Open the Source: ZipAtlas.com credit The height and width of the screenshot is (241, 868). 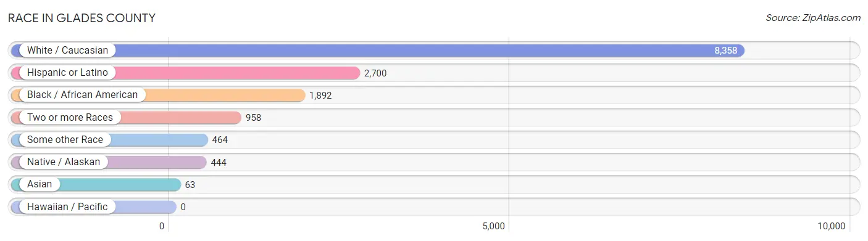(x=813, y=18)
